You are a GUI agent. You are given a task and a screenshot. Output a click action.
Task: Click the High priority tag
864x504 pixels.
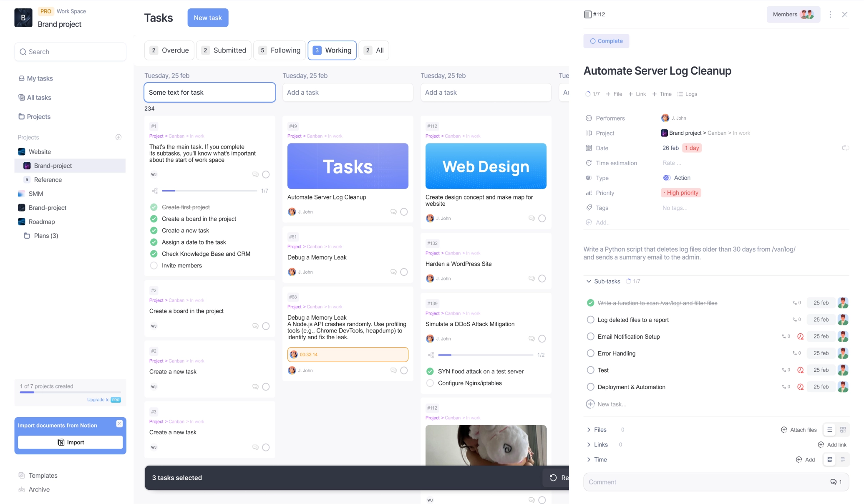(x=681, y=193)
